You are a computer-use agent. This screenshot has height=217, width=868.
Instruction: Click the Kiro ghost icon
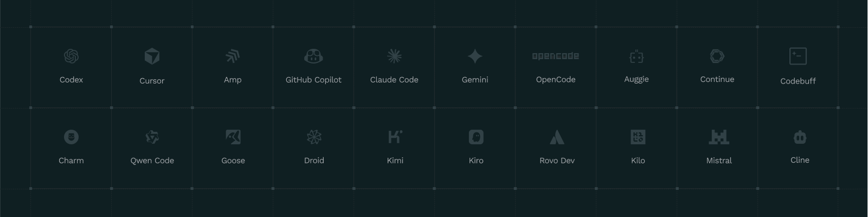point(476,137)
